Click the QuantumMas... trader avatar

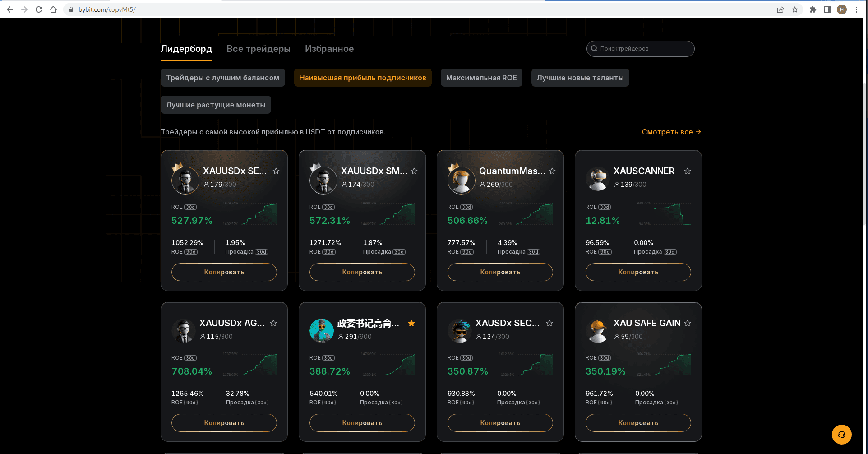462,180
